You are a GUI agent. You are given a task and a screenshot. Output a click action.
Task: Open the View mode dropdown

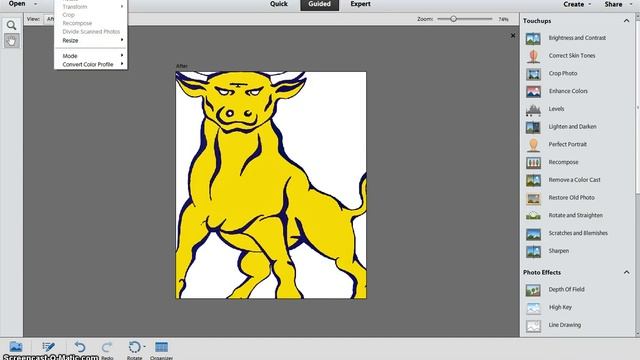pos(50,19)
